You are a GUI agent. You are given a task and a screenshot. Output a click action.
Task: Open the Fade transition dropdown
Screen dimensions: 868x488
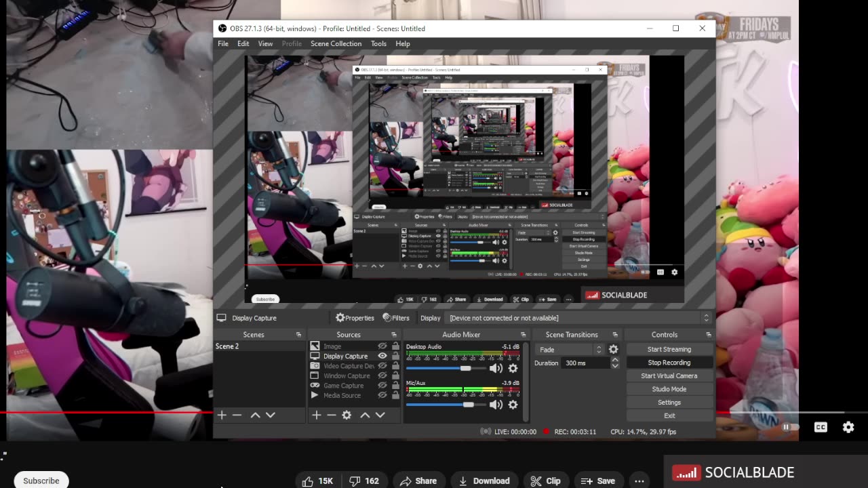tap(569, 350)
